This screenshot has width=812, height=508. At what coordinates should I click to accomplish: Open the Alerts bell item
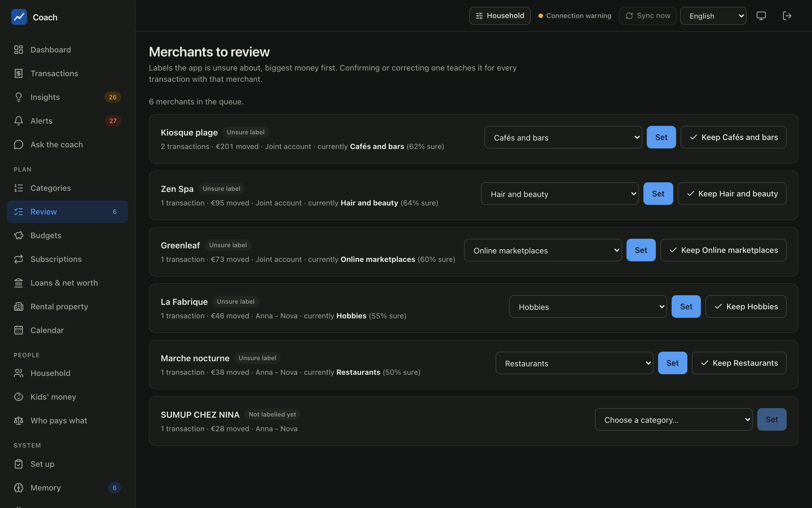(x=67, y=121)
